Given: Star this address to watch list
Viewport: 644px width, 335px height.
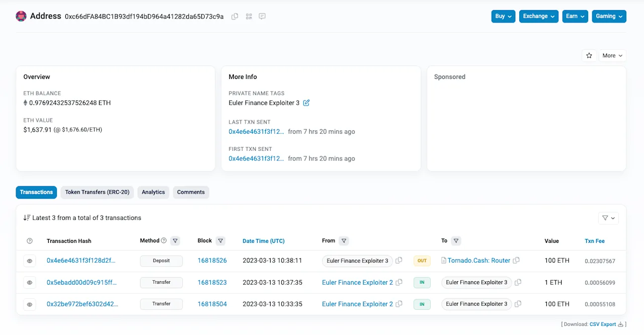Looking at the screenshot, I should (x=589, y=56).
